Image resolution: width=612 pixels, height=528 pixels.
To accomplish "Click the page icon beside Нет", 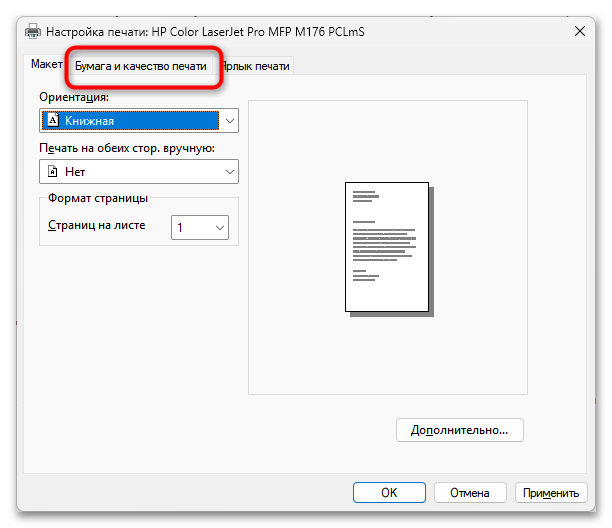I will (52, 171).
